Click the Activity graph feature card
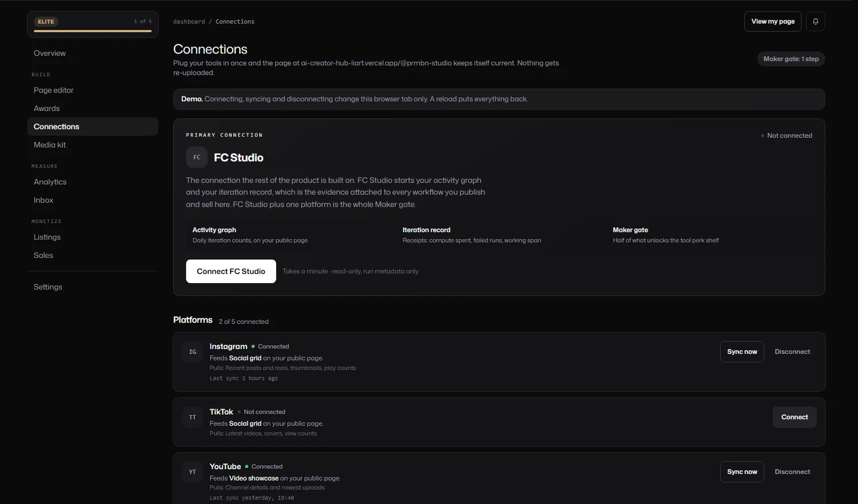Screen dimensions: 858x504 click(x=288, y=235)
